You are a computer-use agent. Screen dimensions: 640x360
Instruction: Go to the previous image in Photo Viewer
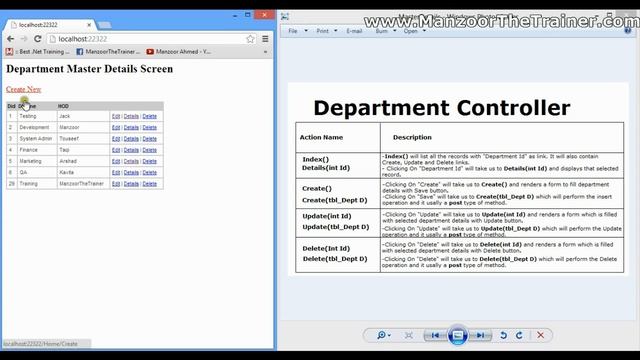pos(435,335)
